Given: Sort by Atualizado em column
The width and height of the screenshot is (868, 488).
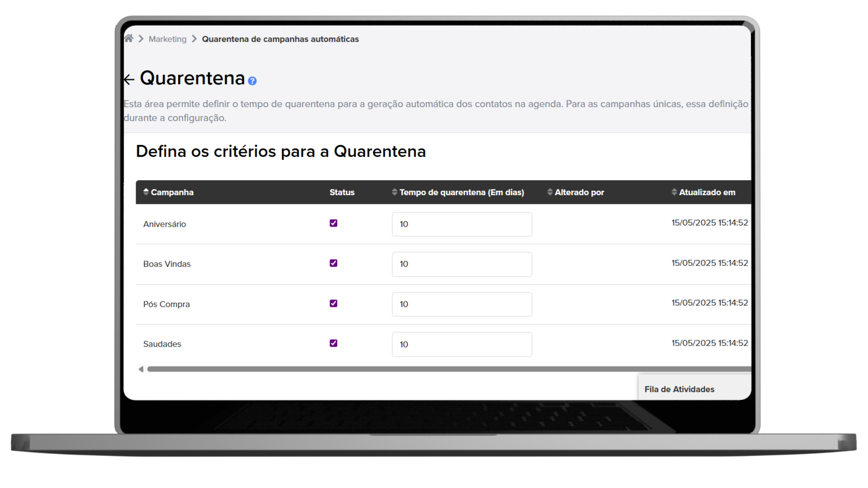Looking at the screenshot, I should click(703, 192).
